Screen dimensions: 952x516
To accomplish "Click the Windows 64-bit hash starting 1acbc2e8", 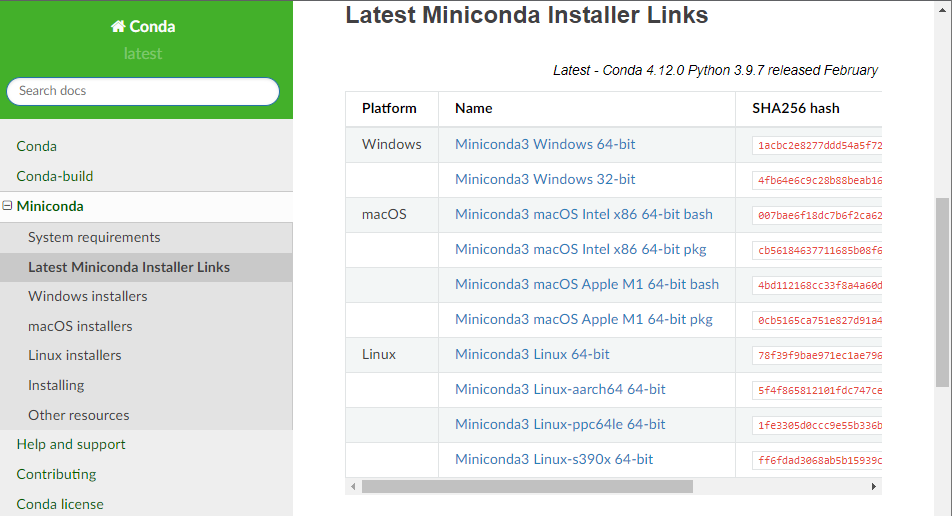I will pyautogui.click(x=818, y=146).
